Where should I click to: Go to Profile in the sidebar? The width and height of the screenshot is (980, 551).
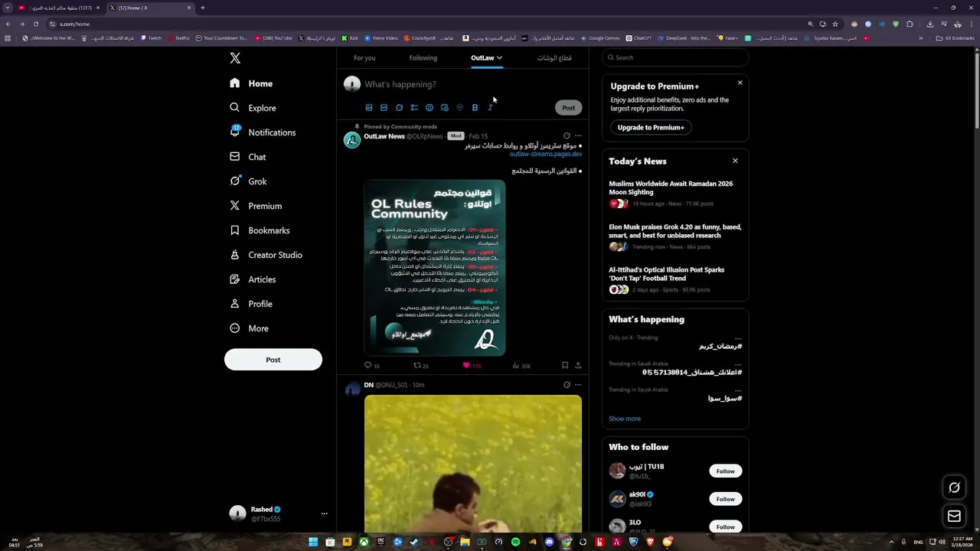pyautogui.click(x=251, y=304)
